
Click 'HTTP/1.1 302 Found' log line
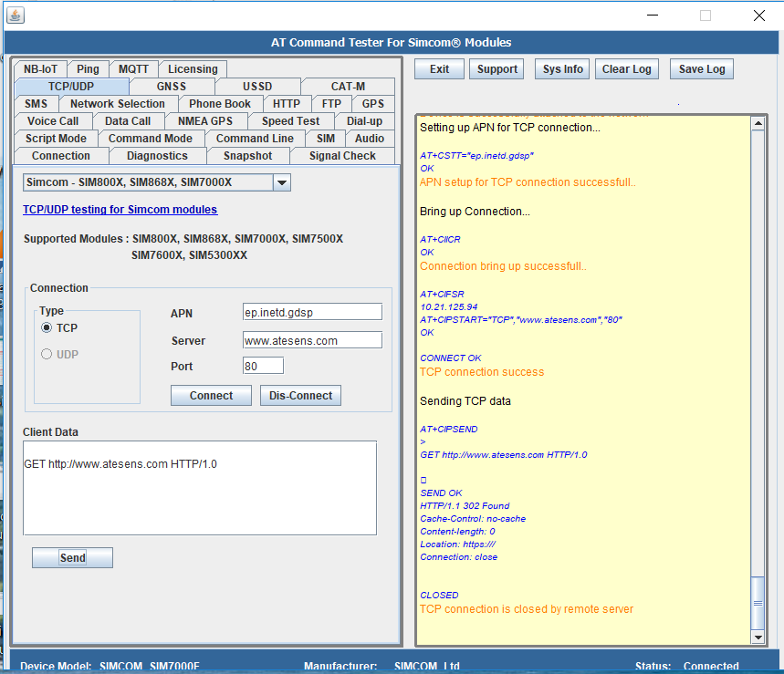click(465, 505)
